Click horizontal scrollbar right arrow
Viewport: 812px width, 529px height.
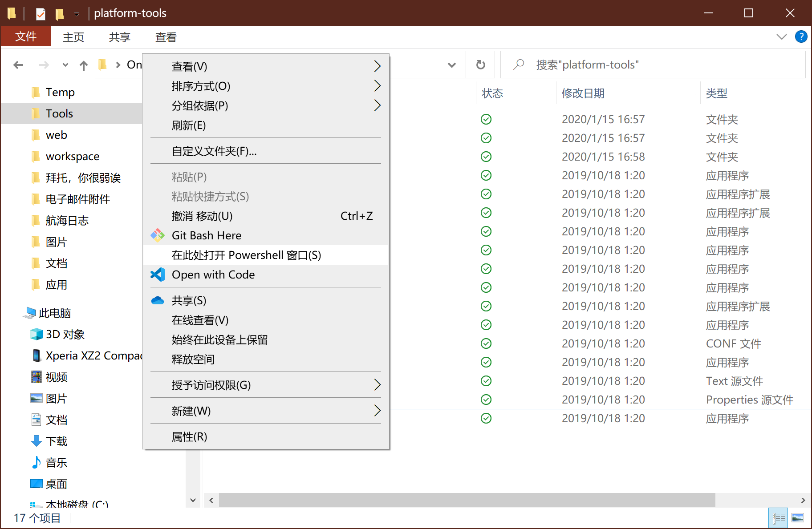click(803, 500)
